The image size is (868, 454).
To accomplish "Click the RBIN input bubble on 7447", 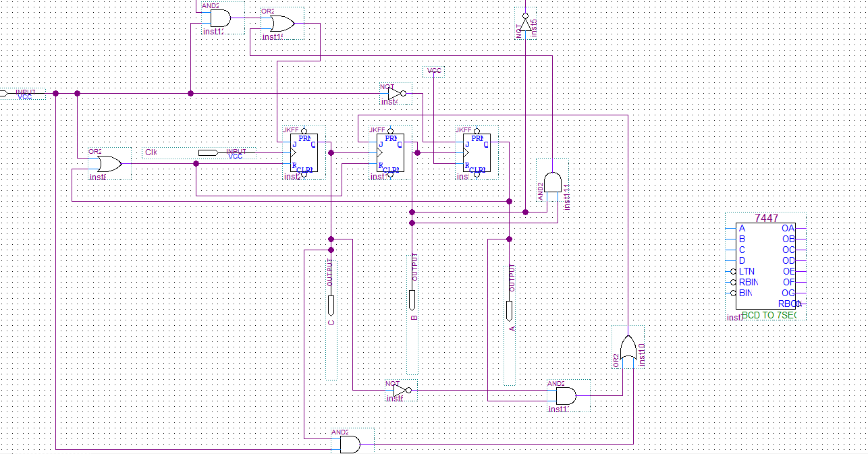I will (733, 282).
